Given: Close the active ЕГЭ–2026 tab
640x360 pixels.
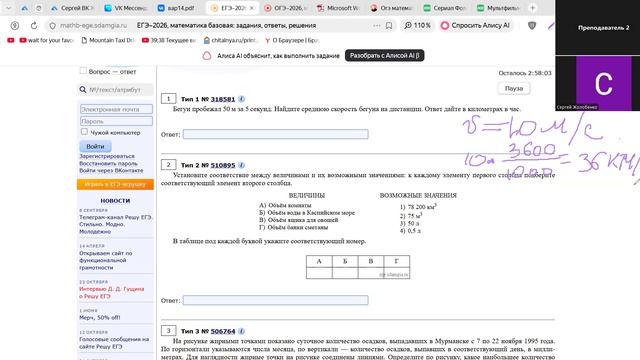Looking at the screenshot, I should point(251,8).
